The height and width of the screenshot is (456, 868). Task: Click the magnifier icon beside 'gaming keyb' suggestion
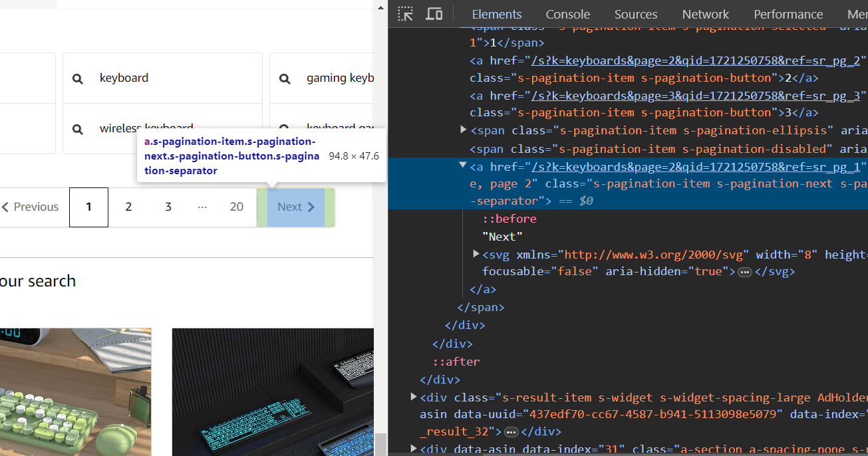coord(285,78)
